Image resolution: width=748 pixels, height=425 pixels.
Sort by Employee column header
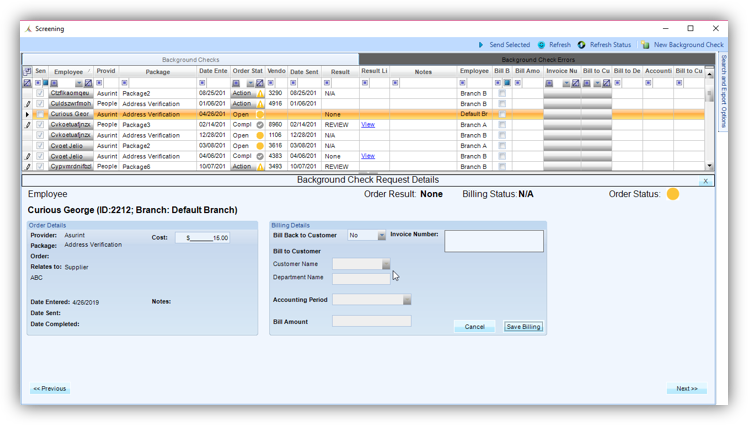(x=69, y=72)
